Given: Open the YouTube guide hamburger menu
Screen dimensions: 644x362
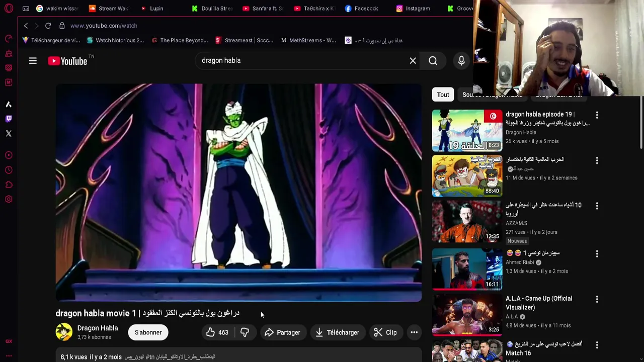Looking at the screenshot, I should pos(33,61).
